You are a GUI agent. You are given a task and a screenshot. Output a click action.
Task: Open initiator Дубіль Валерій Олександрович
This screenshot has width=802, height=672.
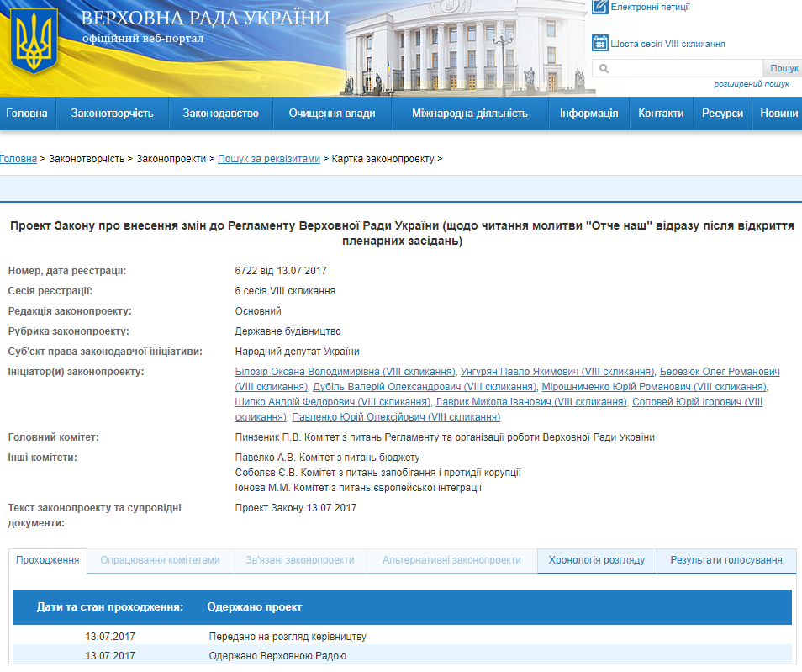pos(425,387)
